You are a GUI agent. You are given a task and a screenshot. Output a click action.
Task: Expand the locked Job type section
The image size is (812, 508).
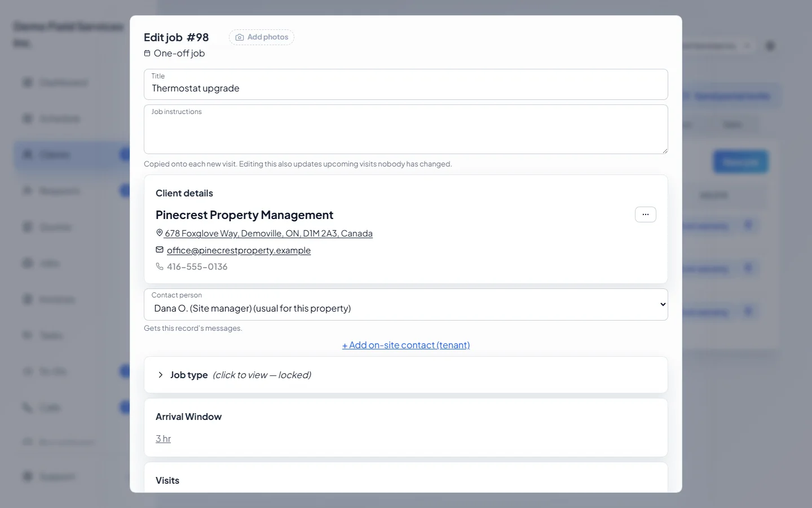click(x=406, y=375)
